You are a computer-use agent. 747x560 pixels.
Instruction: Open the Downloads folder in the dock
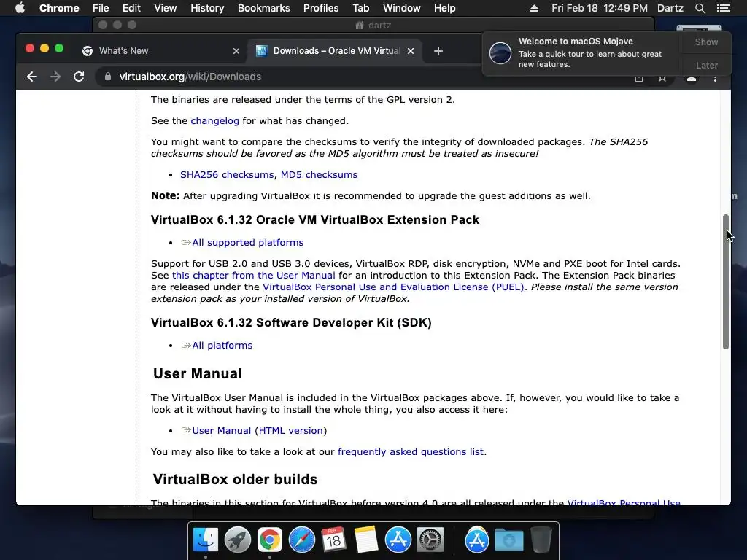508,540
